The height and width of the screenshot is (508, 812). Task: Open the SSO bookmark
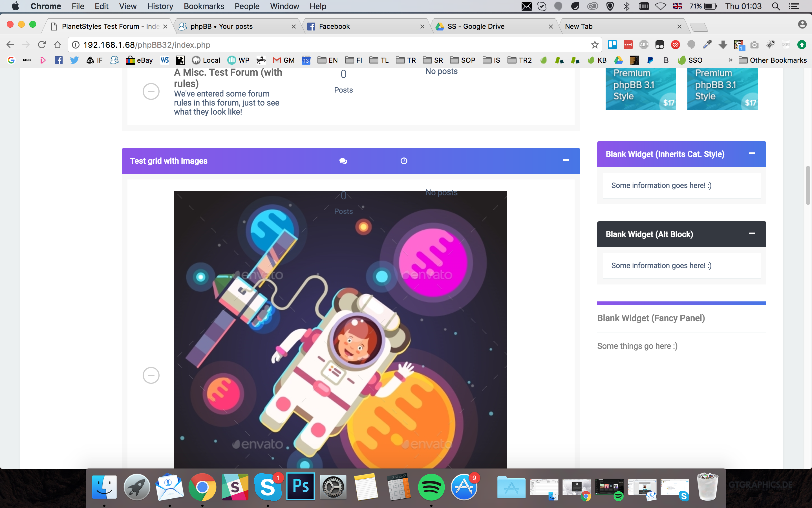690,60
